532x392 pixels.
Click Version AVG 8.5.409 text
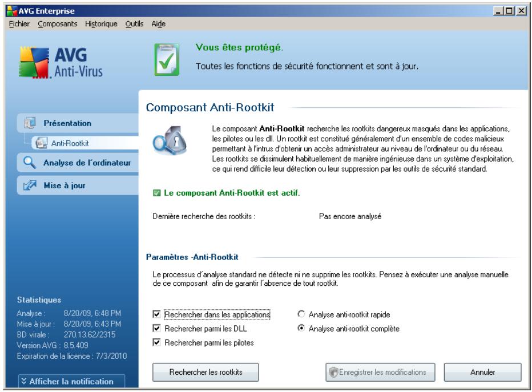coord(53,345)
